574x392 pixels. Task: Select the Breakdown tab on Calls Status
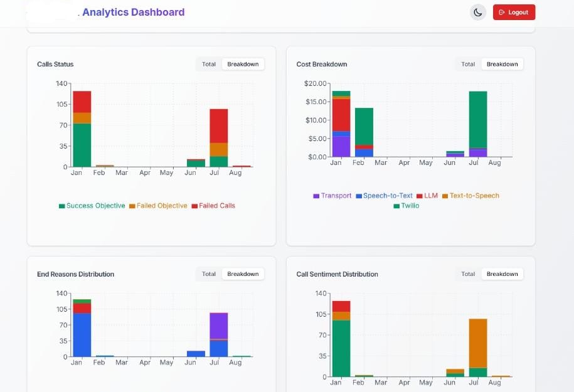click(x=243, y=63)
